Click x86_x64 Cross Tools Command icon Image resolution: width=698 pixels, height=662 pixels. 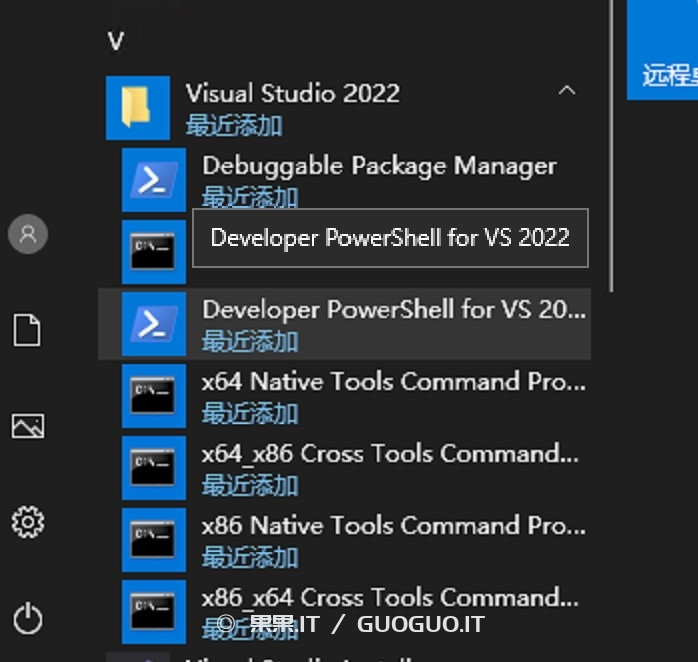(154, 613)
